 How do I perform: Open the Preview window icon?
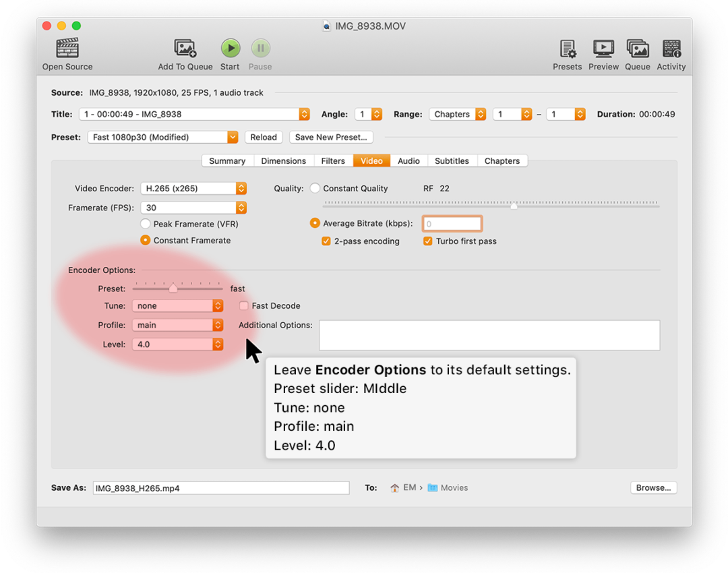[x=603, y=49]
